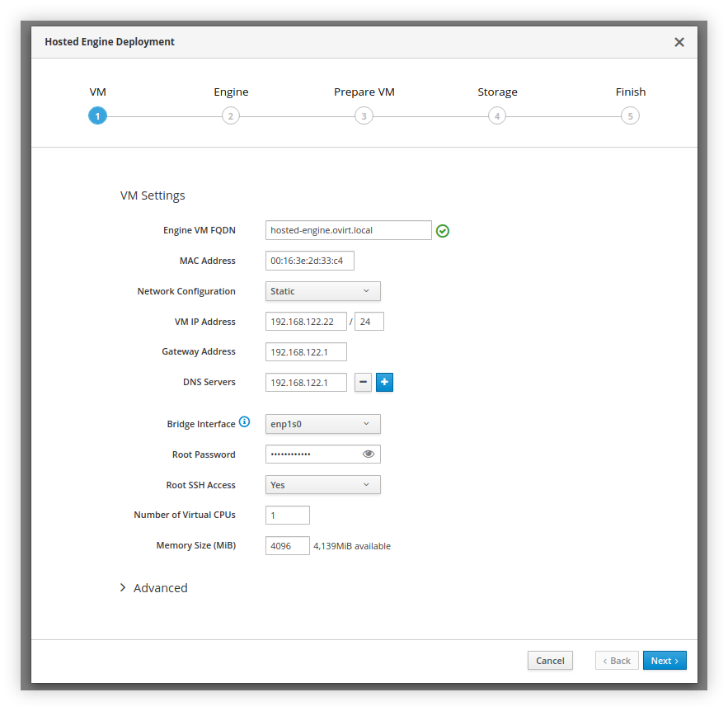Viewport: 728px width, 711px height.
Task: Click the Engine VM FQDN field
Action: click(348, 230)
